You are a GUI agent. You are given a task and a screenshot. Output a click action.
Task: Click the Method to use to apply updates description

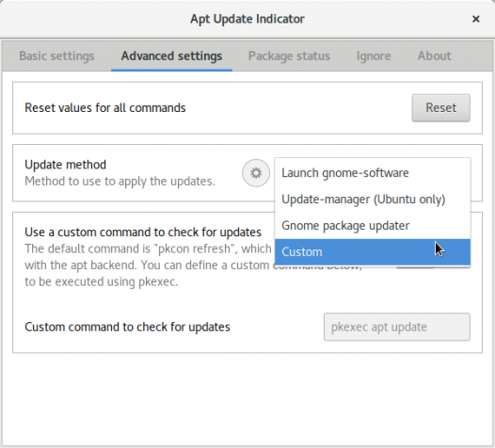(x=120, y=182)
